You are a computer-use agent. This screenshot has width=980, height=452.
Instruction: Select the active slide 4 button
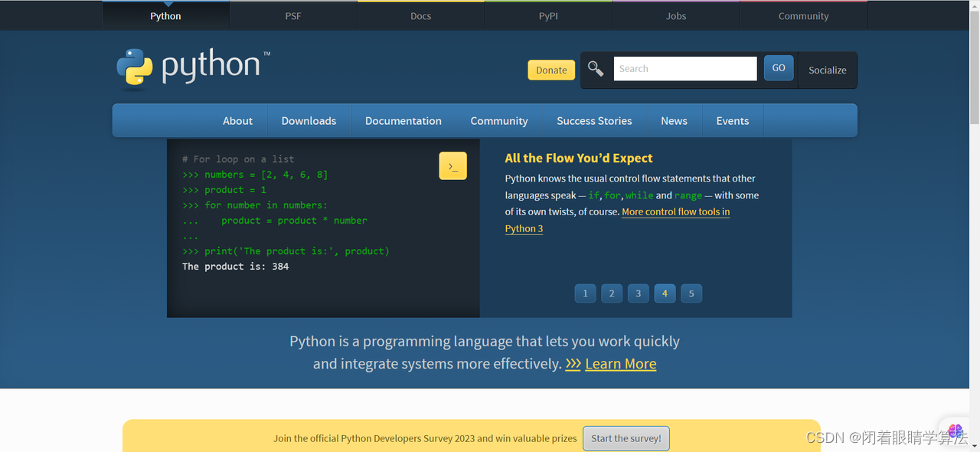tap(665, 293)
